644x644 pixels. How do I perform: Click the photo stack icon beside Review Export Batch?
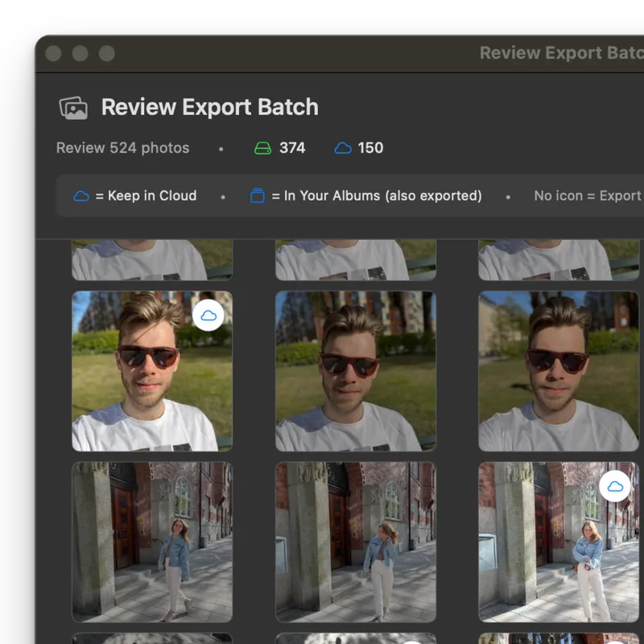pyautogui.click(x=73, y=108)
